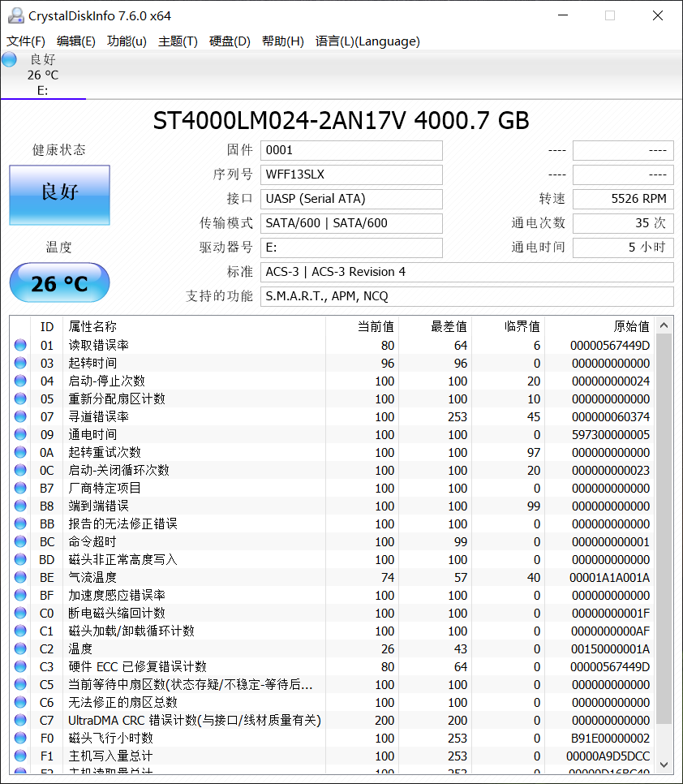This screenshot has width=683, height=784.
Task: Click the status circle next to 寻道错误率
Action: 19,416
